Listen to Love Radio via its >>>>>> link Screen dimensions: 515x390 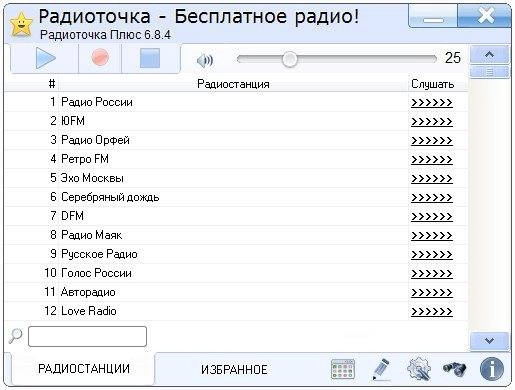[x=432, y=311]
